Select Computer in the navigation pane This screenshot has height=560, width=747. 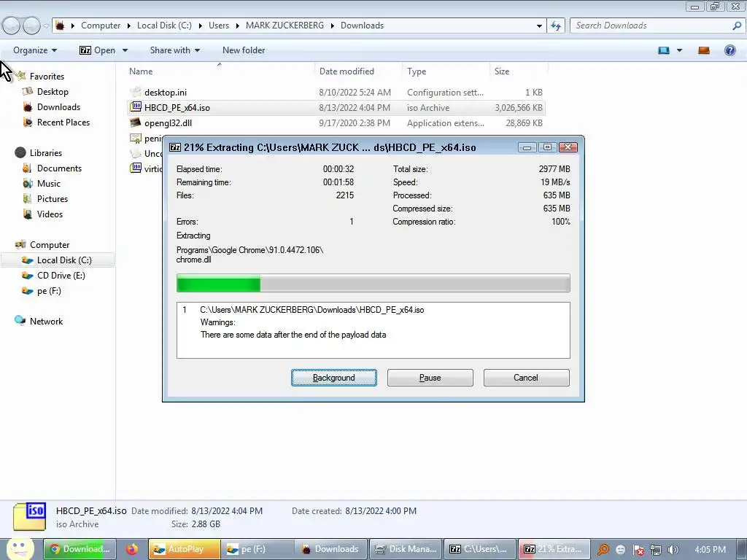point(50,245)
